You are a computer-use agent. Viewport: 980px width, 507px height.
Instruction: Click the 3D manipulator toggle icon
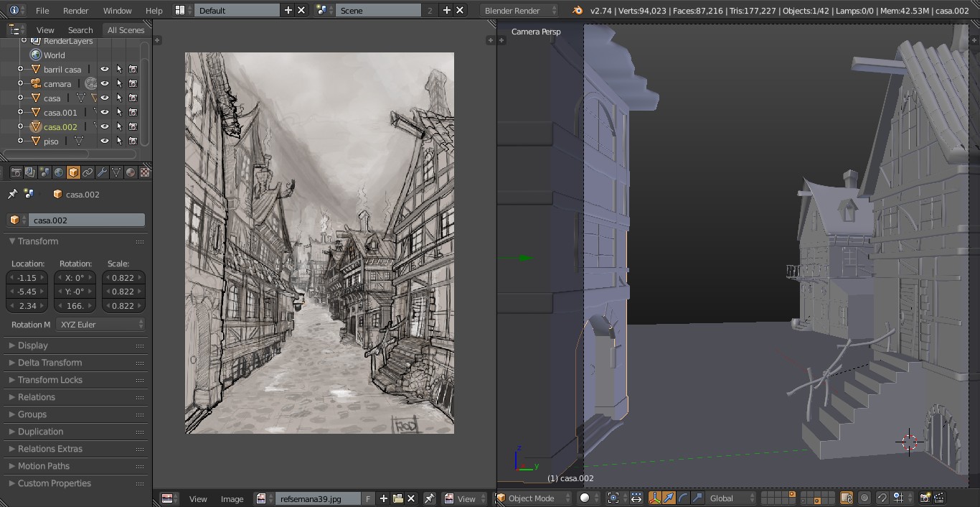tap(655, 498)
